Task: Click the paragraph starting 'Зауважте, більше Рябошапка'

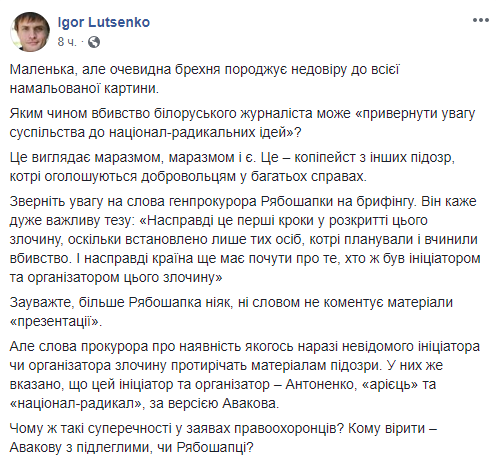Action: 231,312
